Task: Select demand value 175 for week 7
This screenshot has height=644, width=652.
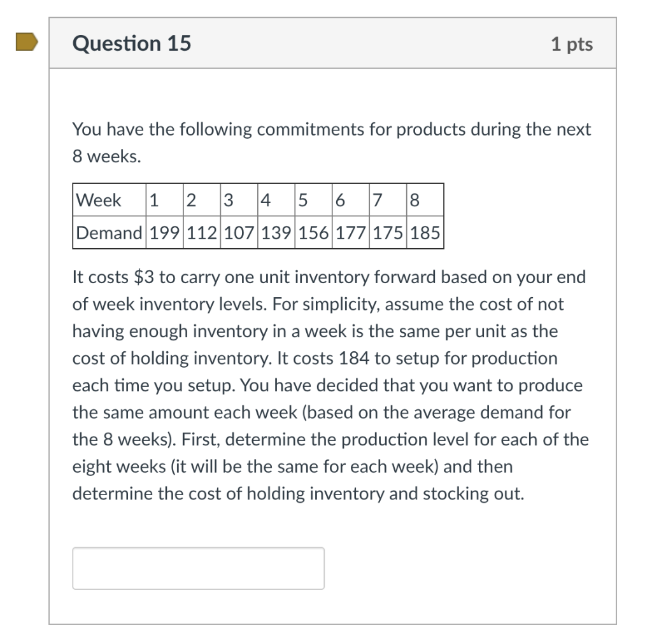Action: (x=386, y=233)
